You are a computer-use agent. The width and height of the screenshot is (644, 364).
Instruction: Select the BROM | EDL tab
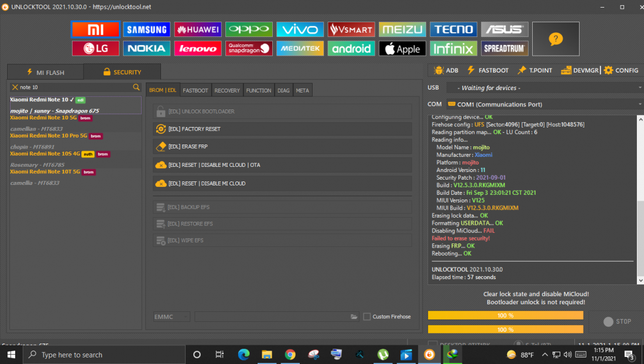pos(163,90)
